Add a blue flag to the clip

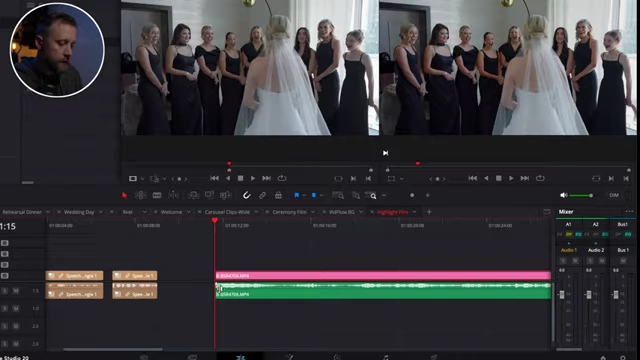(297, 195)
